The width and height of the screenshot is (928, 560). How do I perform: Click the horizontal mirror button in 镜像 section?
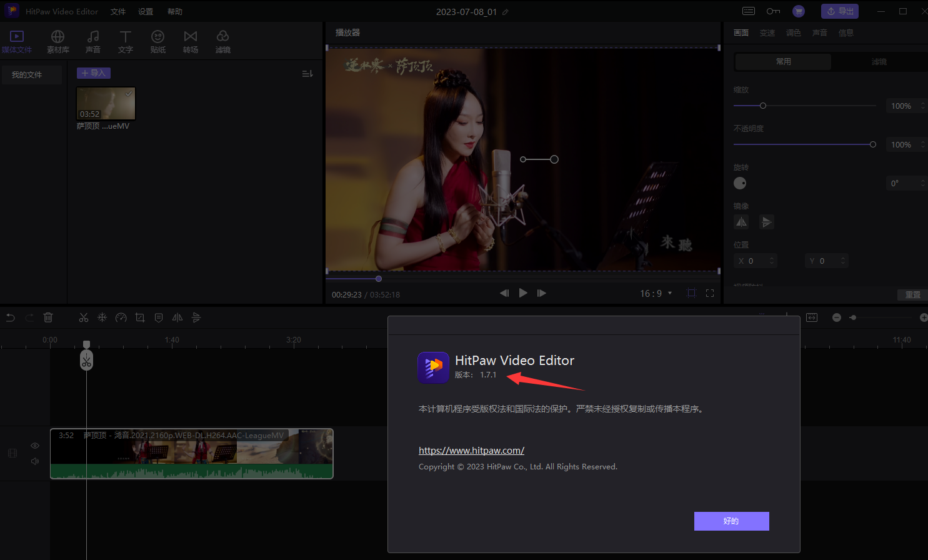(741, 222)
